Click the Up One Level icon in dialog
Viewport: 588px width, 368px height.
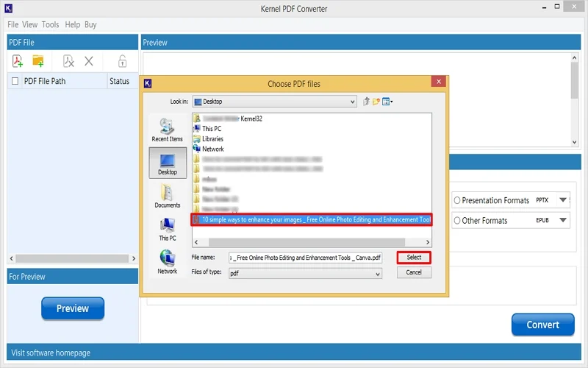[x=366, y=102]
